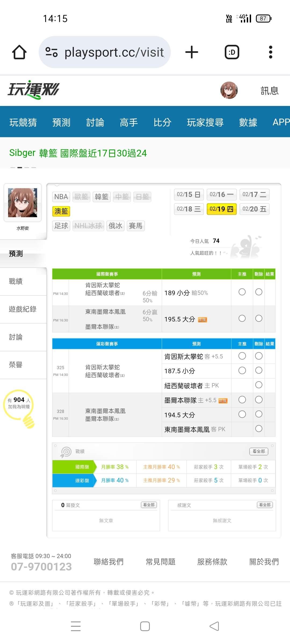Open 高手 navigation item
290x644 pixels.
(129, 122)
